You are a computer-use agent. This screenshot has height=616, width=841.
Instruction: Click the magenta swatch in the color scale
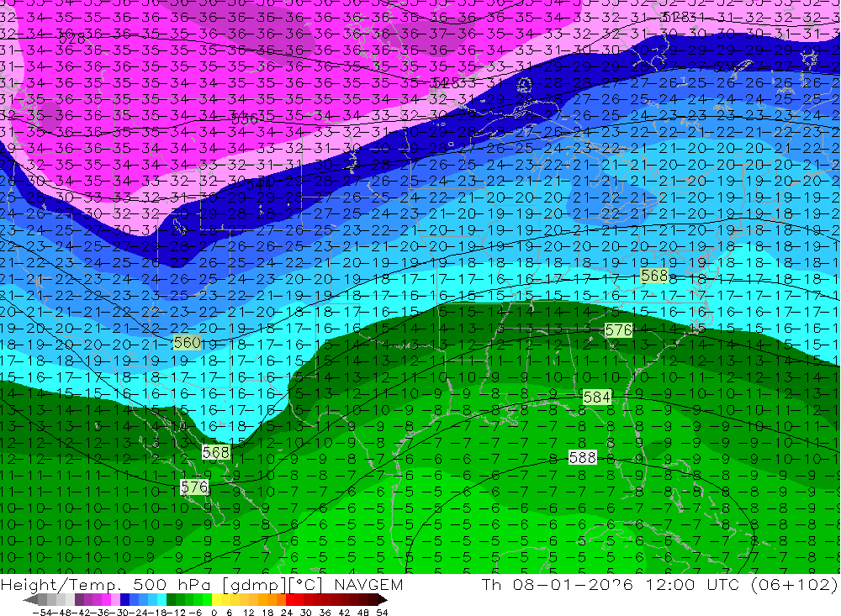click(106, 599)
